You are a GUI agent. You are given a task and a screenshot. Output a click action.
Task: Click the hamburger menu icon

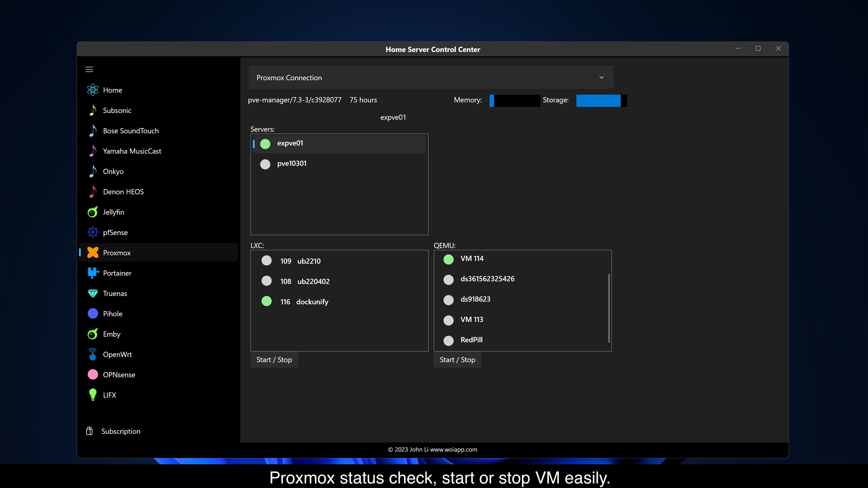point(89,69)
